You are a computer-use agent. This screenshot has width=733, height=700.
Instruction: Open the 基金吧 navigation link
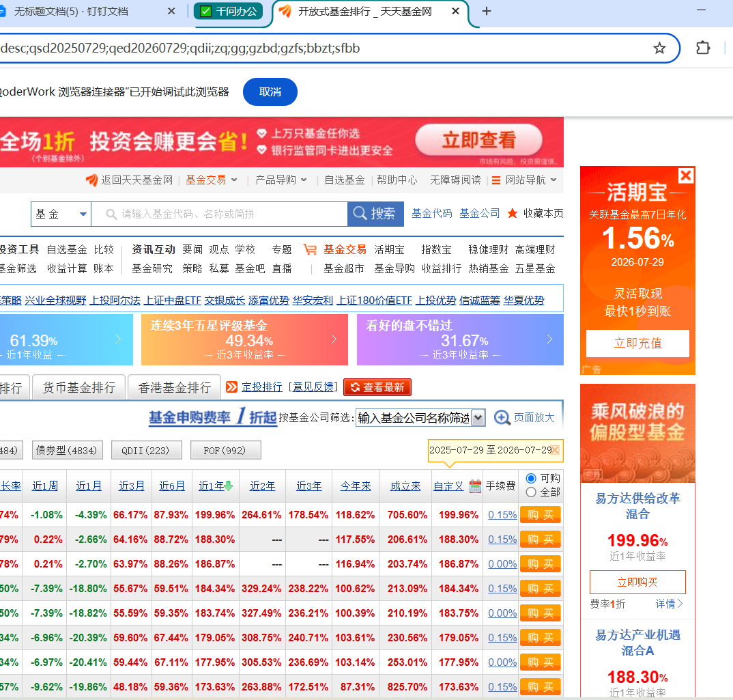point(250,268)
